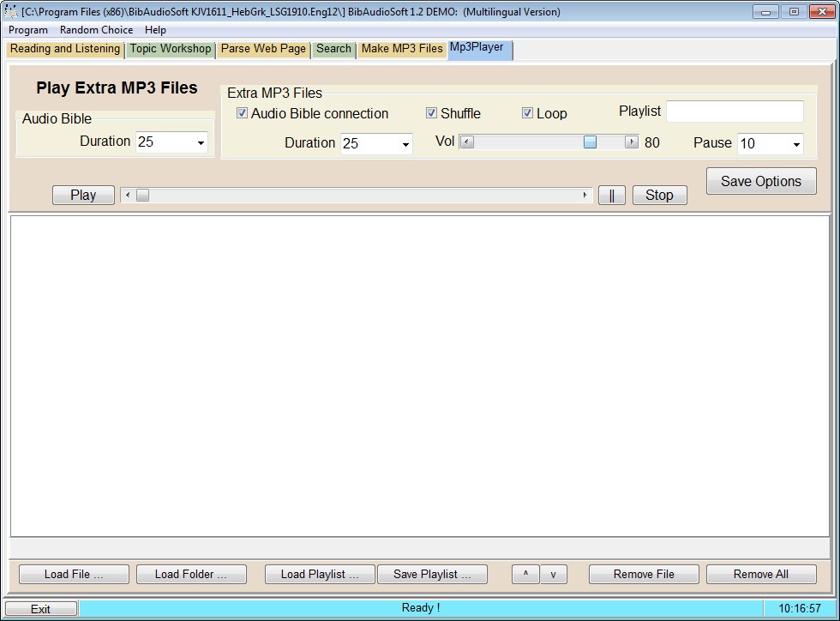Close the BibAudioSoft window

click(x=822, y=11)
